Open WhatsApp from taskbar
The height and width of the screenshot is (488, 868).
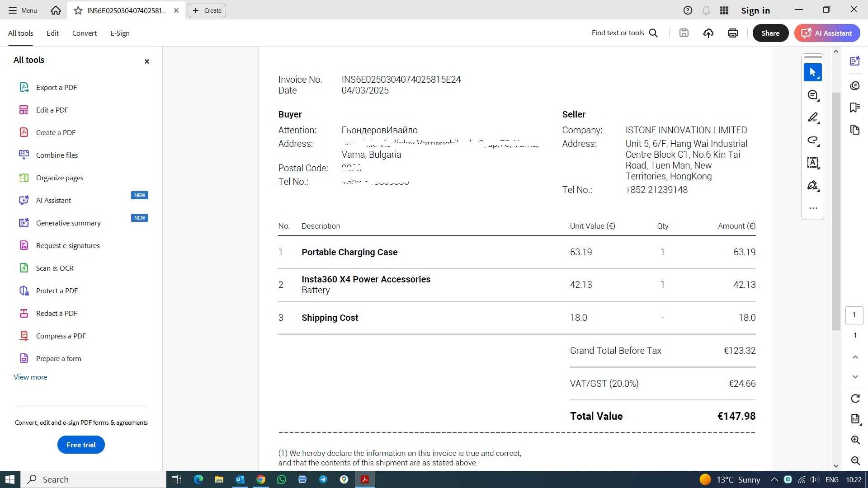282,479
